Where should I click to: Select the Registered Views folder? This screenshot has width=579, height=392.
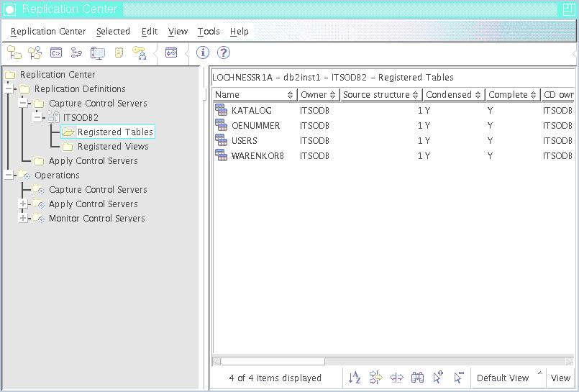point(113,147)
